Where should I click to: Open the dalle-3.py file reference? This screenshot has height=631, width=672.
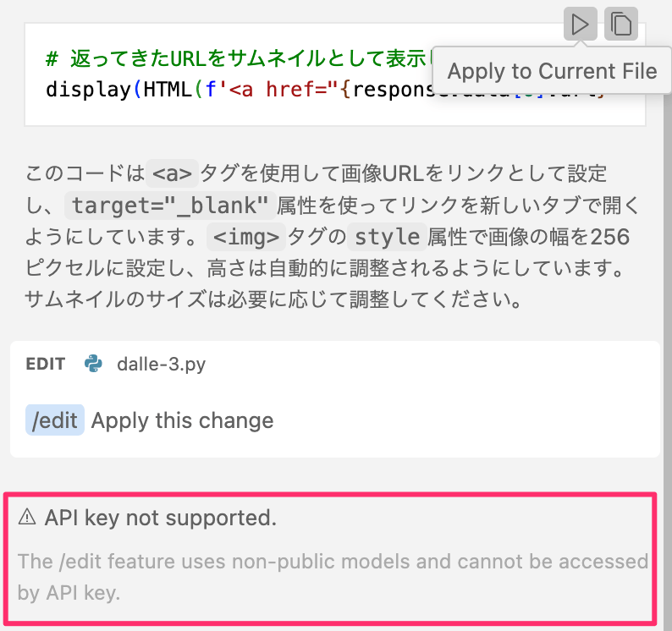pos(161,365)
